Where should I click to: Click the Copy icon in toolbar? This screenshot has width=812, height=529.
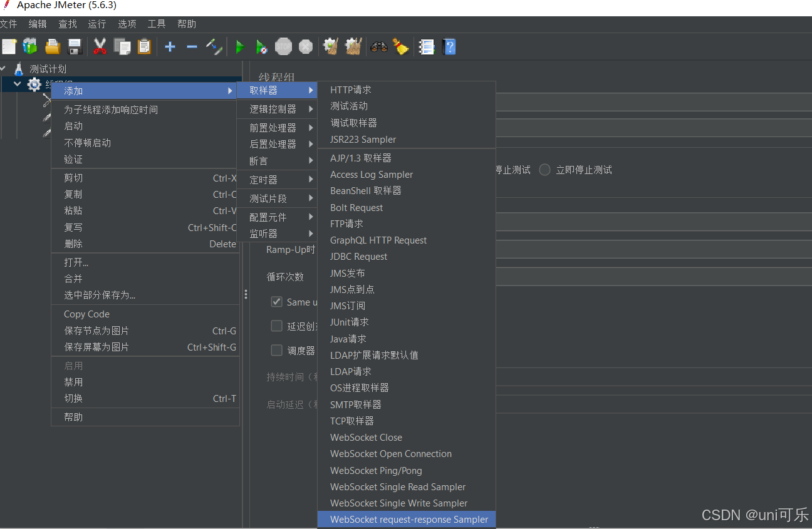point(122,46)
